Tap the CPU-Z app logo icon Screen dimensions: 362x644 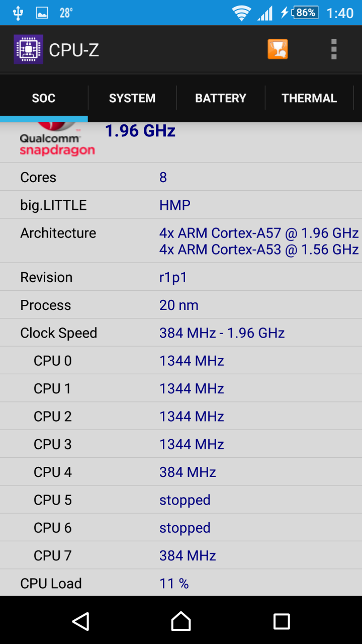(x=28, y=49)
